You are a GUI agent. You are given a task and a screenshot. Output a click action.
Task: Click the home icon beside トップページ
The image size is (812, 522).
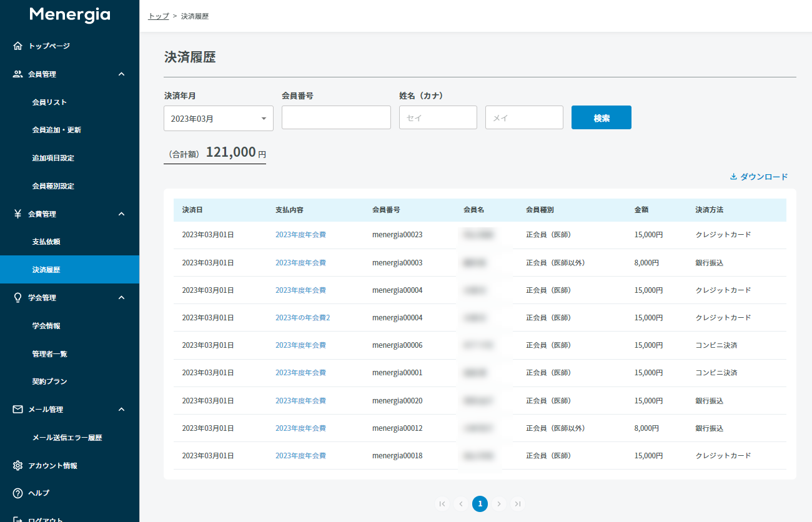(x=17, y=46)
